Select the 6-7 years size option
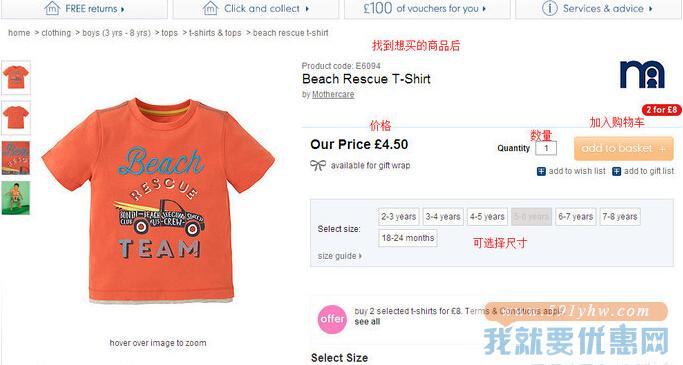This screenshot has width=683, height=365. [x=575, y=216]
